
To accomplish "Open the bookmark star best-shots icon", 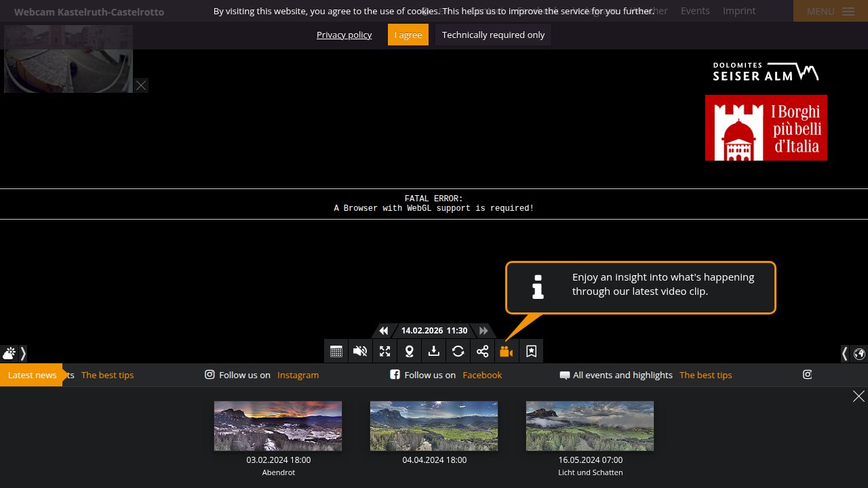I will click(x=532, y=351).
